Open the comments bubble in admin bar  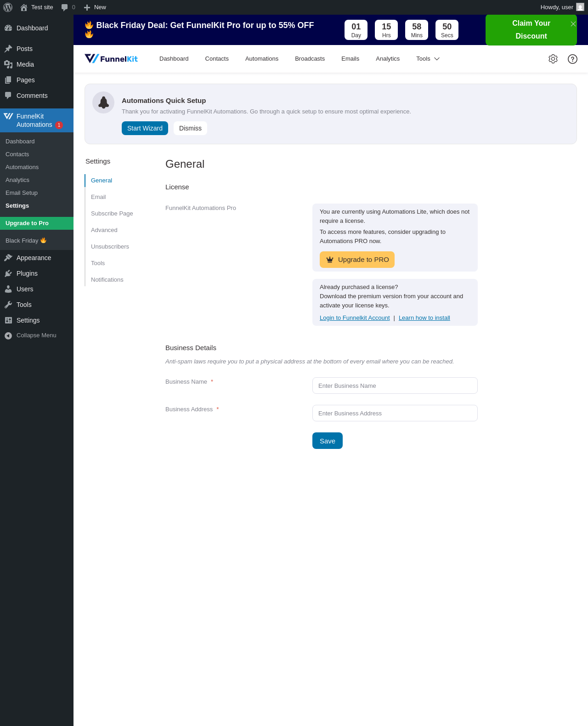[65, 7]
